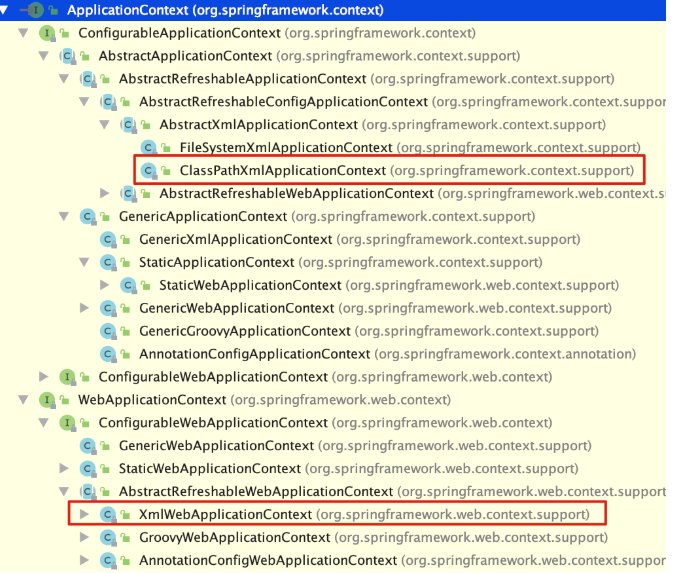Select the WebApplicationContext row text

[265, 400]
